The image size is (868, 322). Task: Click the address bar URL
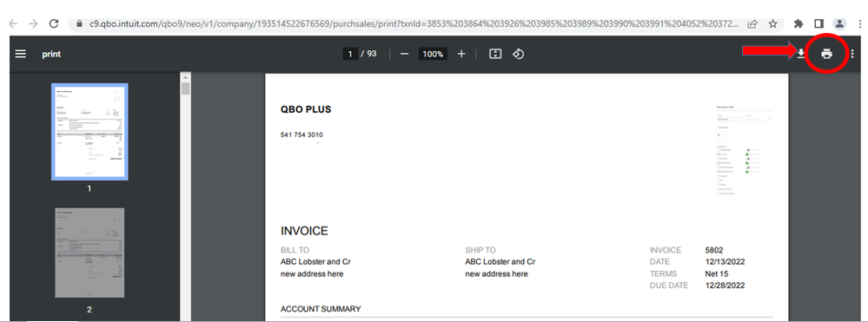(x=414, y=23)
